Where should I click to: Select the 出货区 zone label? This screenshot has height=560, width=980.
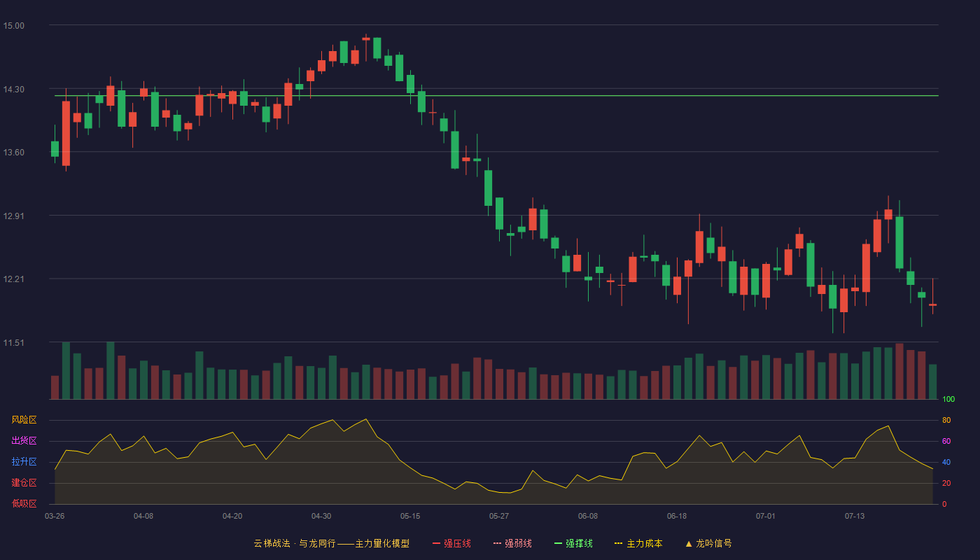coord(24,441)
